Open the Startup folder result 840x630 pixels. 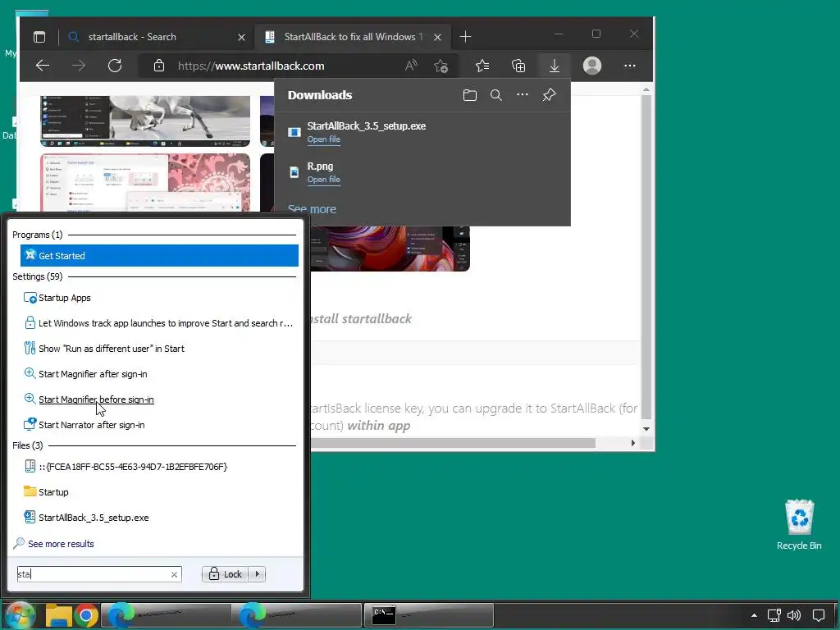pyautogui.click(x=159, y=492)
